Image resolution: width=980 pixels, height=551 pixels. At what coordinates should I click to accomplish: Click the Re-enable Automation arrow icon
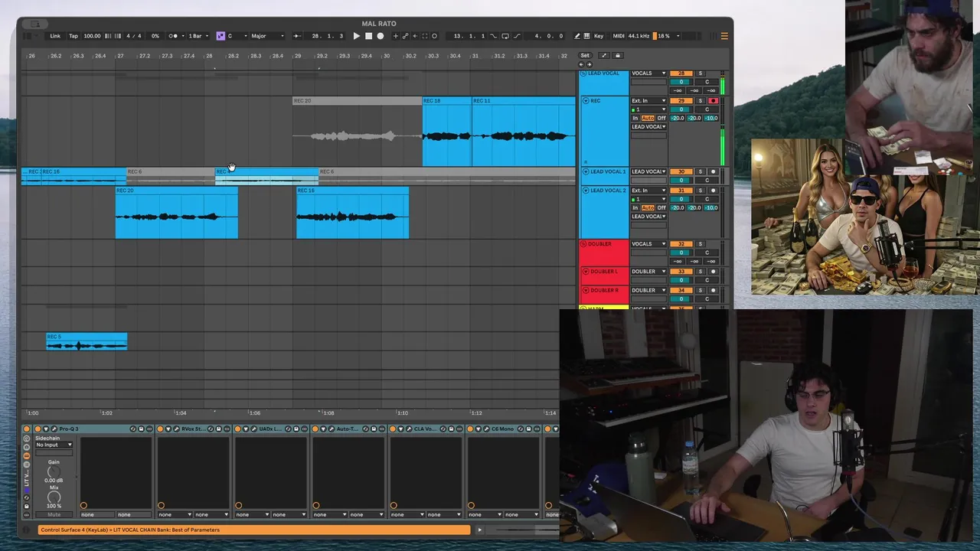tap(415, 36)
